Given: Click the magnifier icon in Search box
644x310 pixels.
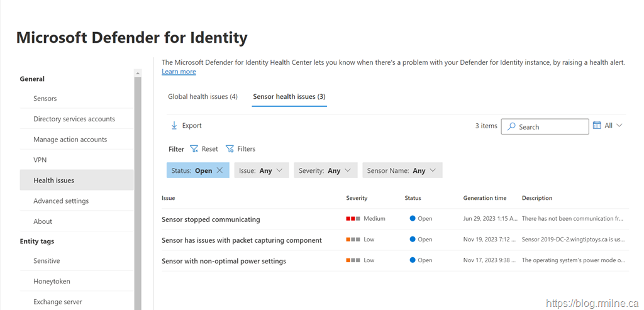Looking at the screenshot, I should click(512, 127).
